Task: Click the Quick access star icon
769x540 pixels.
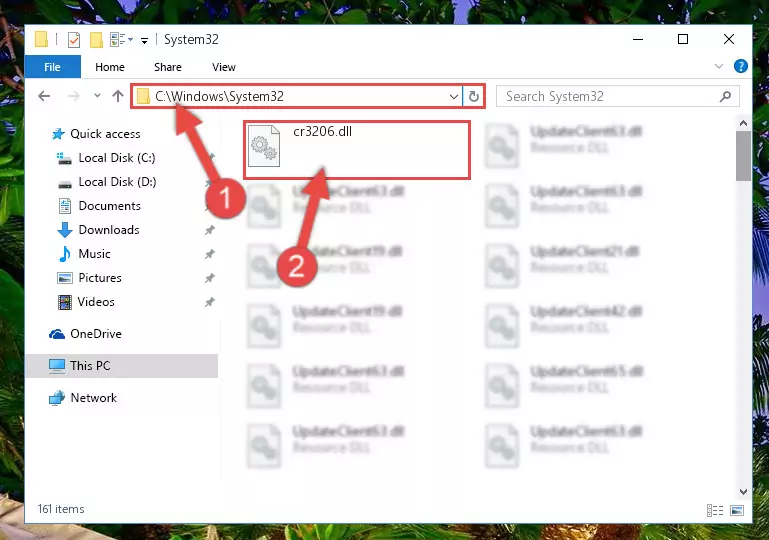Action: (x=58, y=134)
